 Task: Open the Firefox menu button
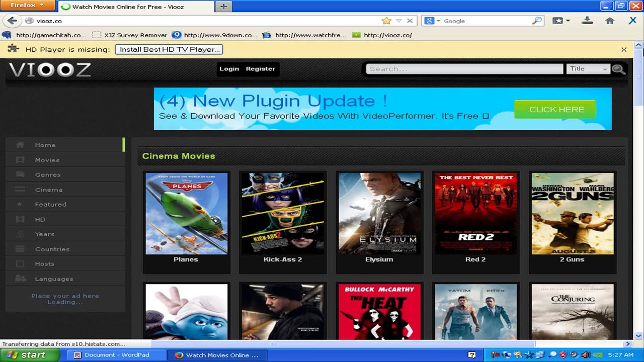click(x=28, y=6)
